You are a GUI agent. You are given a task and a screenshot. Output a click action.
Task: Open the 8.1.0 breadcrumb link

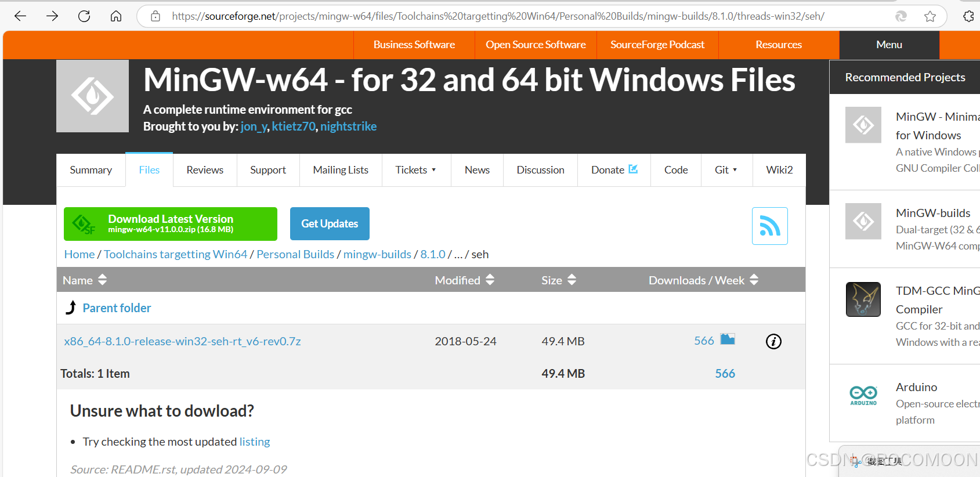click(433, 254)
